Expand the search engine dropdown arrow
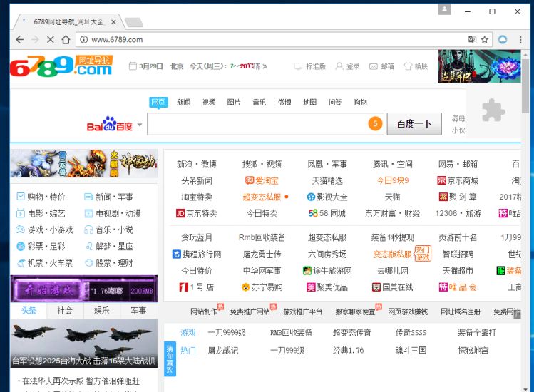534x392 pixels. (140, 125)
